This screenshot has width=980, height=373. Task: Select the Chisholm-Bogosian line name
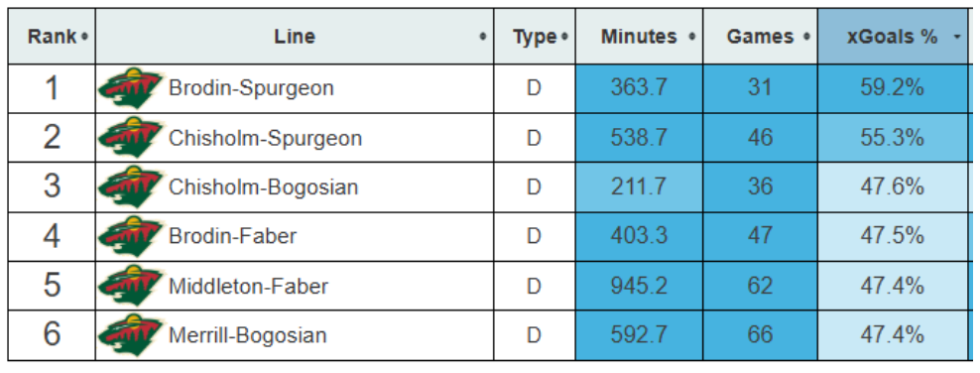click(263, 186)
